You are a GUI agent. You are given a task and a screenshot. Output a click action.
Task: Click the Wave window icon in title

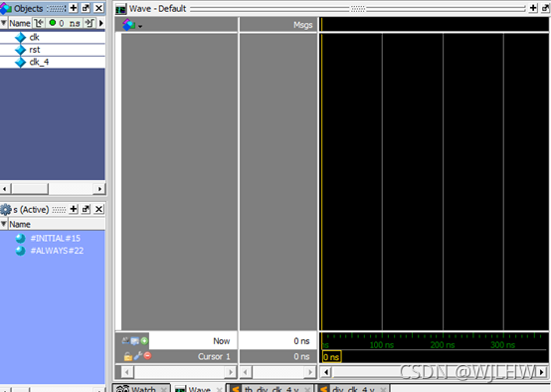pos(121,9)
